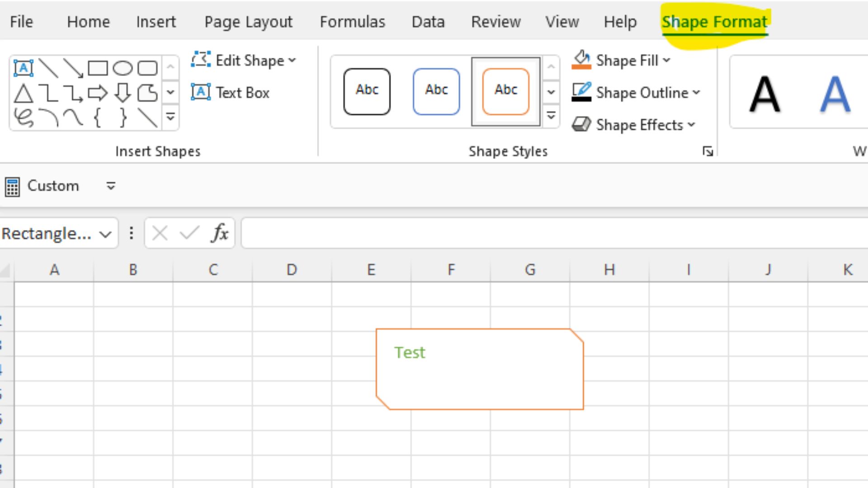Apply blue WordArt A text style

click(835, 94)
